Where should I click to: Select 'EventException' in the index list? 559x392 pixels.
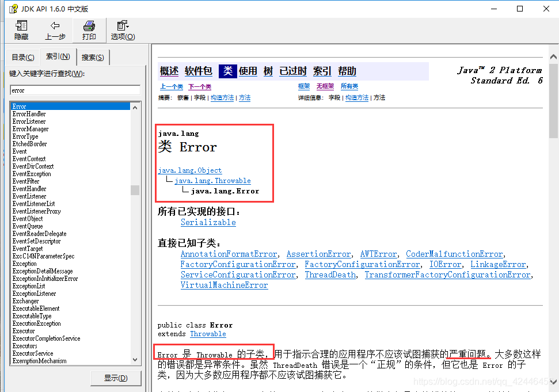click(x=32, y=173)
